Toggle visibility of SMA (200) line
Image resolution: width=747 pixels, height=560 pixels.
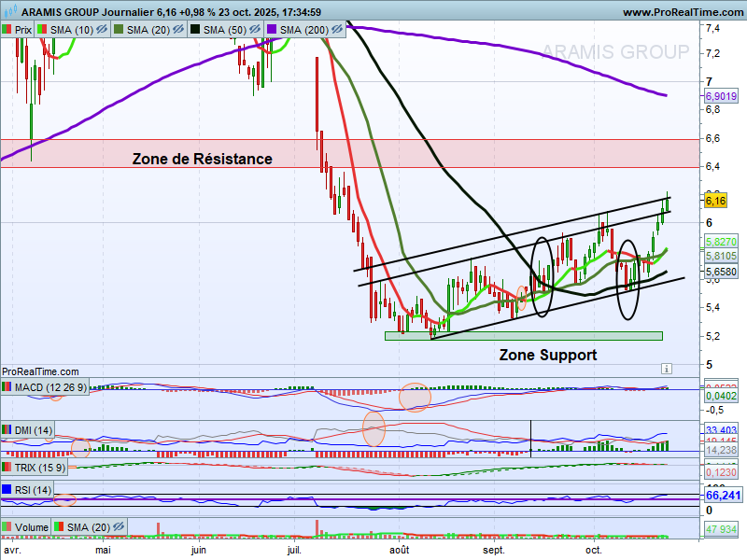[337, 30]
